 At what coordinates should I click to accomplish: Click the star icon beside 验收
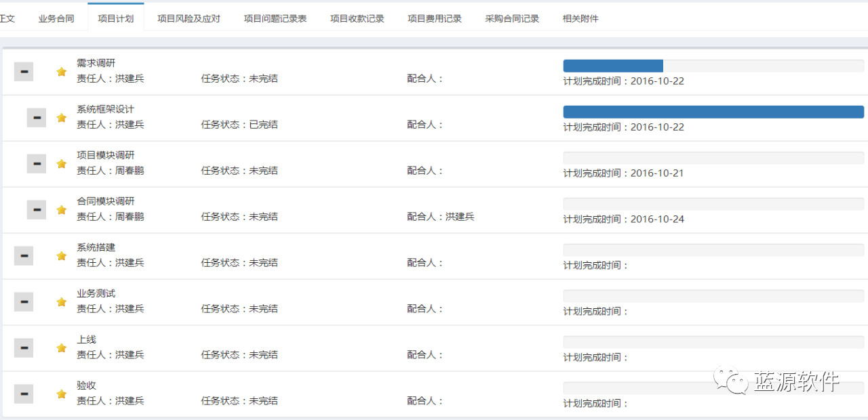[x=62, y=394]
